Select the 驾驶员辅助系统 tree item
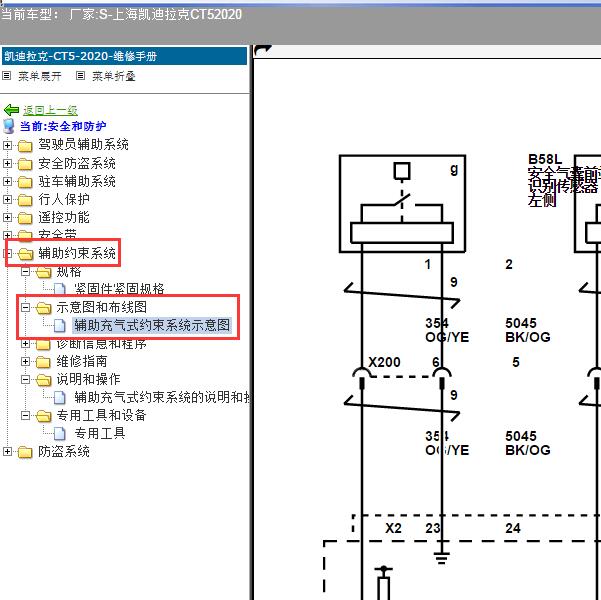 (x=83, y=145)
